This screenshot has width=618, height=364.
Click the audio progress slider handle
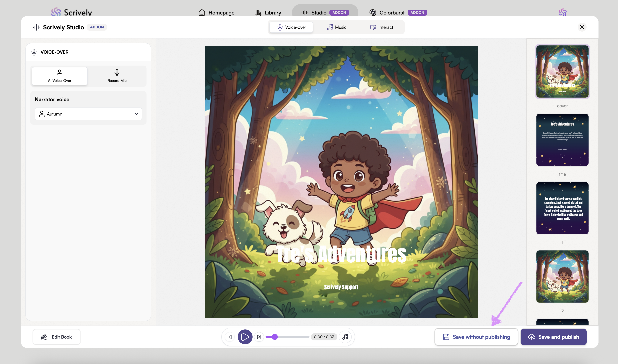click(x=275, y=337)
